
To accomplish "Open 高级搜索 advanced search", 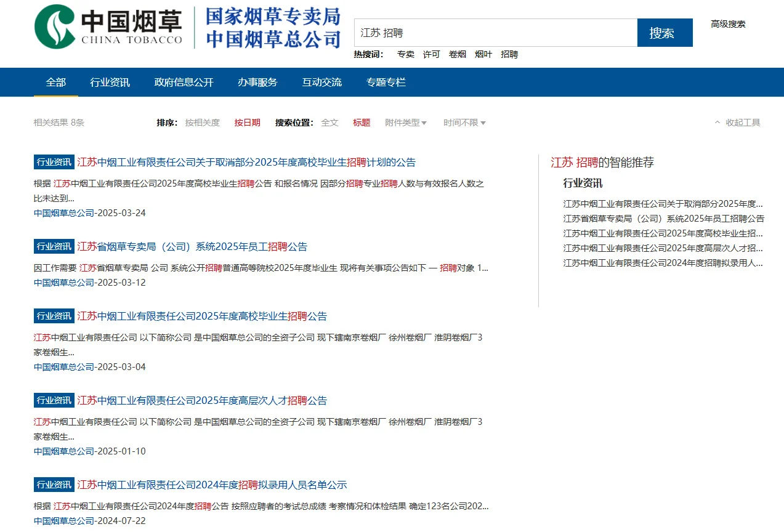I will click(727, 24).
